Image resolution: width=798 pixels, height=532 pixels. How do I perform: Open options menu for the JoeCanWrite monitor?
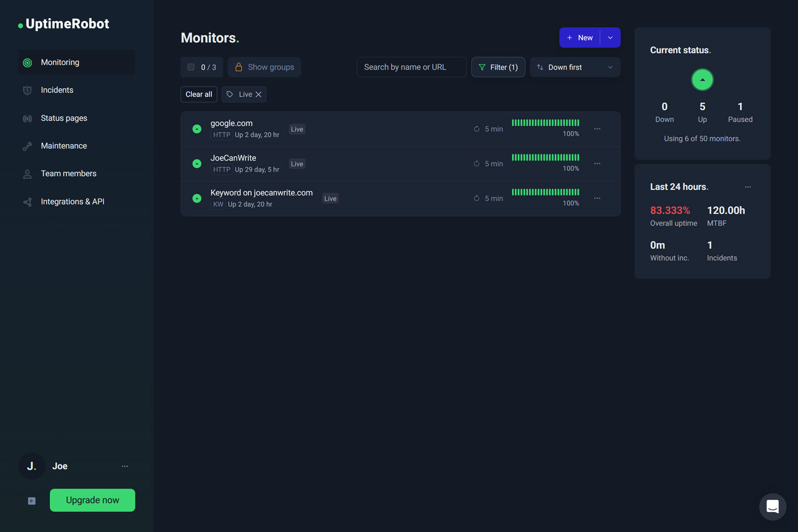(x=597, y=163)
